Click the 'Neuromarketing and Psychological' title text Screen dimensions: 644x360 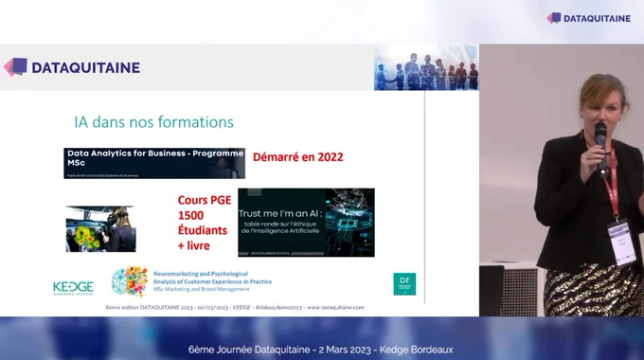(201, 274)
